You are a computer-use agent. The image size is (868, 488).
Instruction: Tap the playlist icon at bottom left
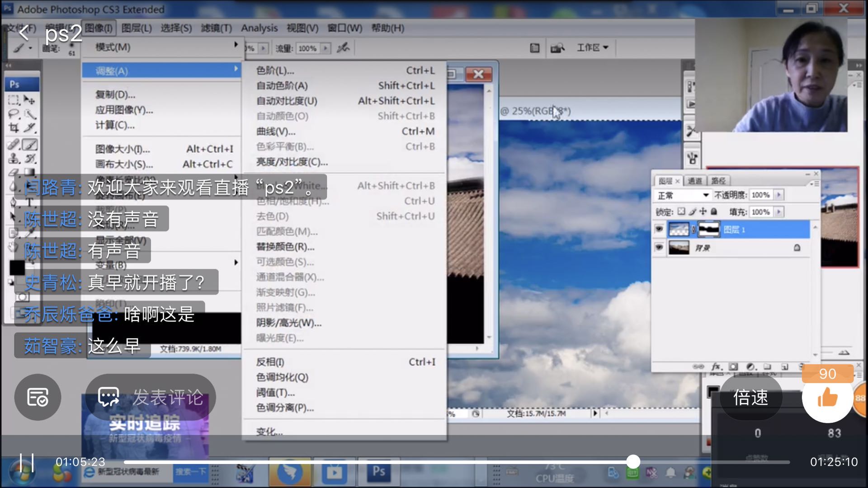coord(38,397)
